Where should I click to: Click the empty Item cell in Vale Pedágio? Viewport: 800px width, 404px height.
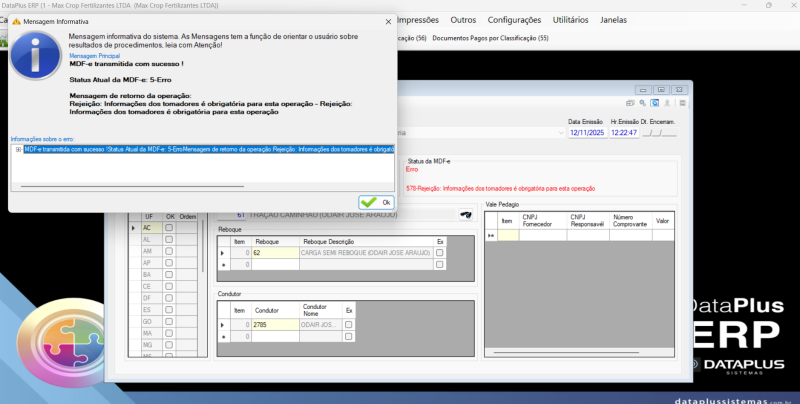(508, 235)
